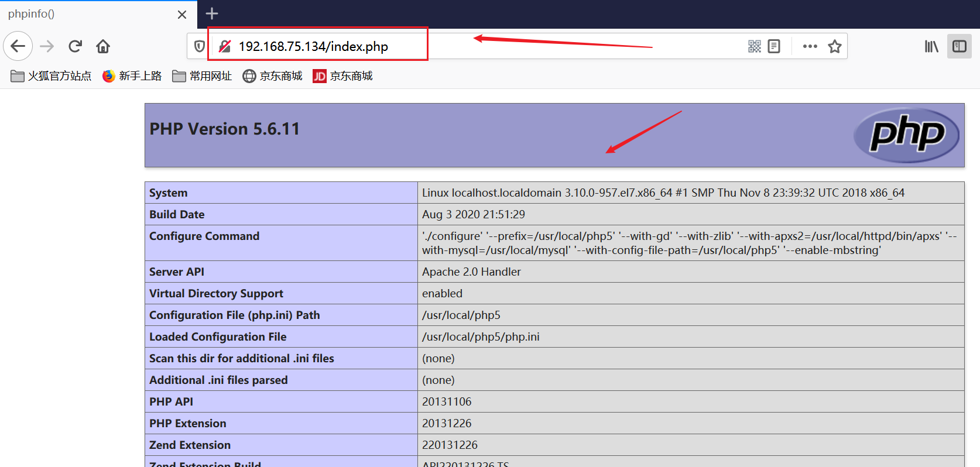Click the Aug 3 2020 21:51:29 value

click(x=474, y=214)
